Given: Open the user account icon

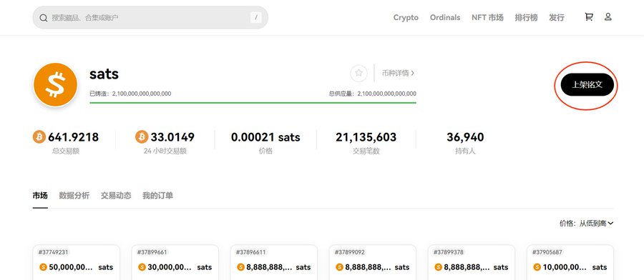Looking at the screenshot, I should [x=608, y=17].
